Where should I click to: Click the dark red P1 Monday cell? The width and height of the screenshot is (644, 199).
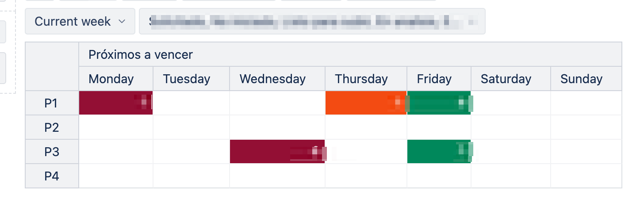pos(116,103)
